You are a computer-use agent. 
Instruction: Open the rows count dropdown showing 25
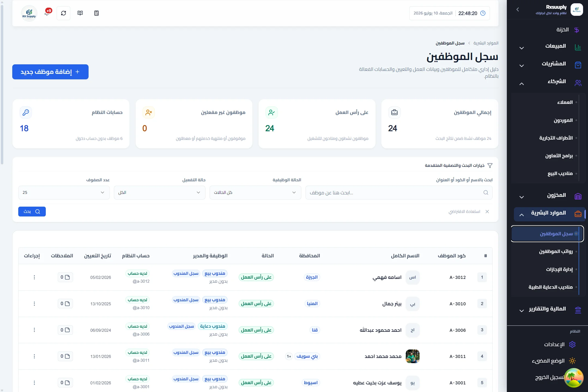click(x=64, y=192)
